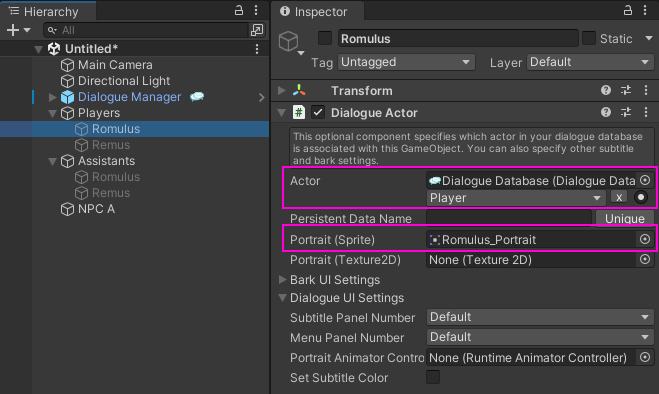Select Directional Light in the Hierarchy
The image size is (659, 394).
(x=124, y=81)
